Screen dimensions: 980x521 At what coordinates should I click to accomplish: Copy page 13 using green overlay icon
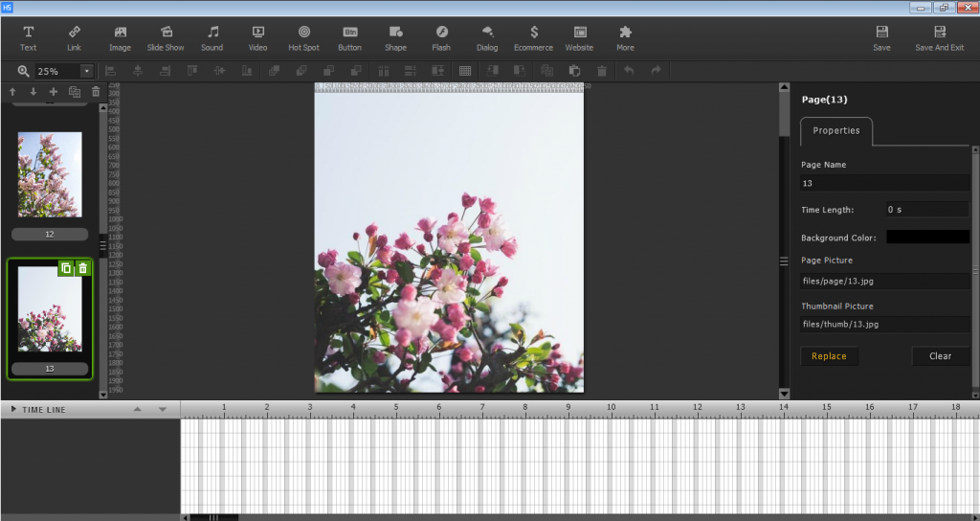[66, 268]
